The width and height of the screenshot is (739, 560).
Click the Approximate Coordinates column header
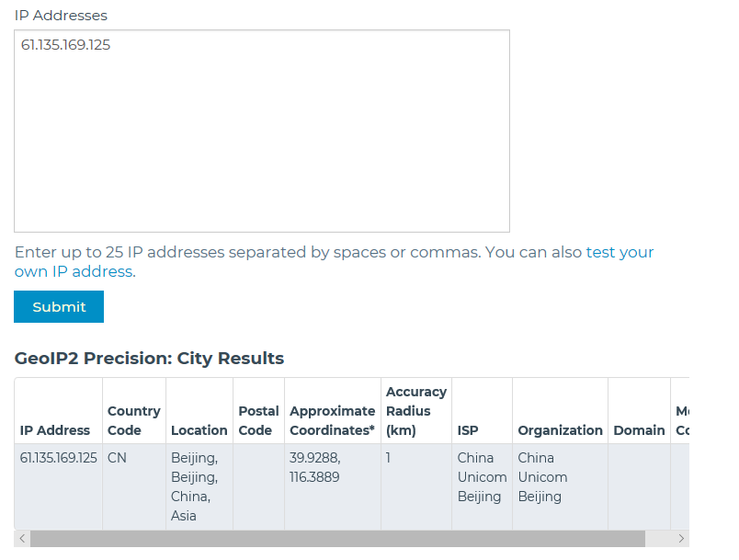(332, 420)
